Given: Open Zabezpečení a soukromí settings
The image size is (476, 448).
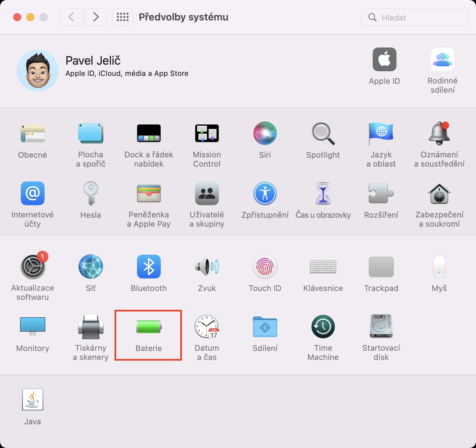Looking at the screenshot, I should coord(439,193).
